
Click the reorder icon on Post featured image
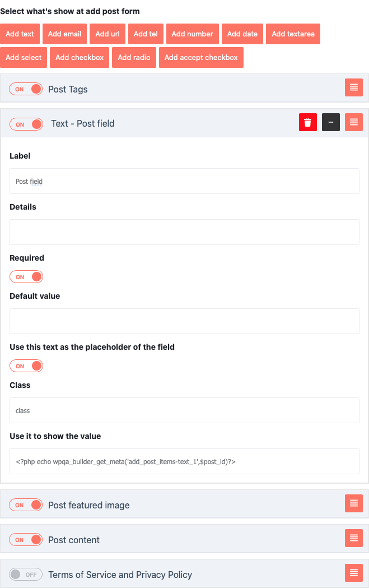point(353,503)
